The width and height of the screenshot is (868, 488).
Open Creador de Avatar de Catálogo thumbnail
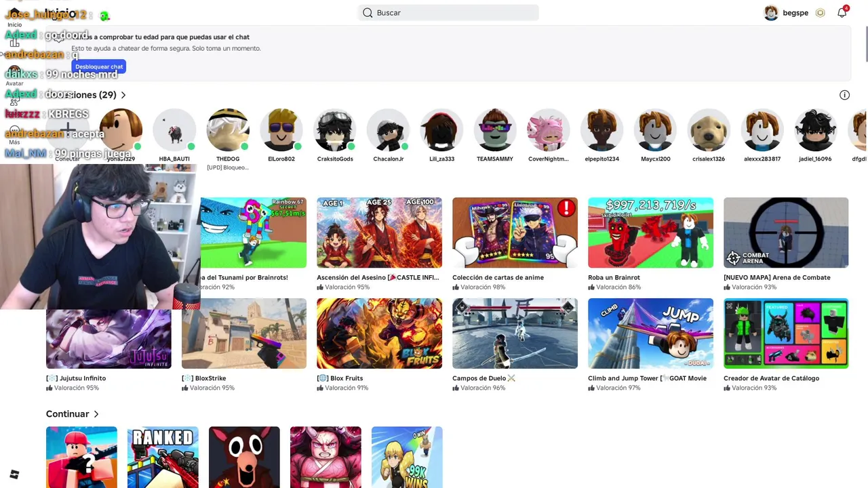[786, 333]
